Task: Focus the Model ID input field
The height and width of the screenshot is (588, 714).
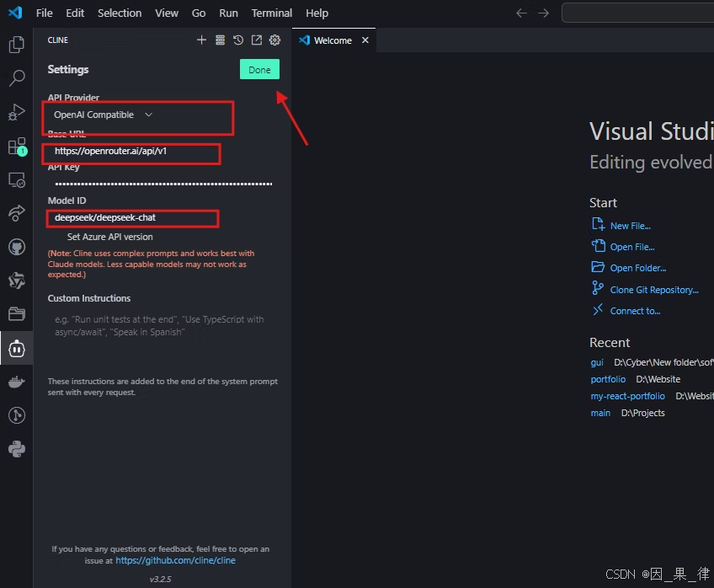Action: tap(163, 217)
